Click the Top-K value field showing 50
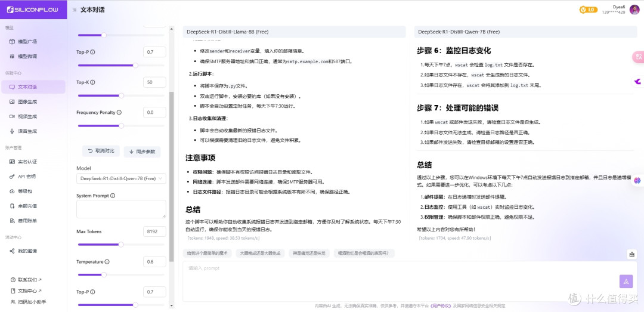 coord(155,82)
